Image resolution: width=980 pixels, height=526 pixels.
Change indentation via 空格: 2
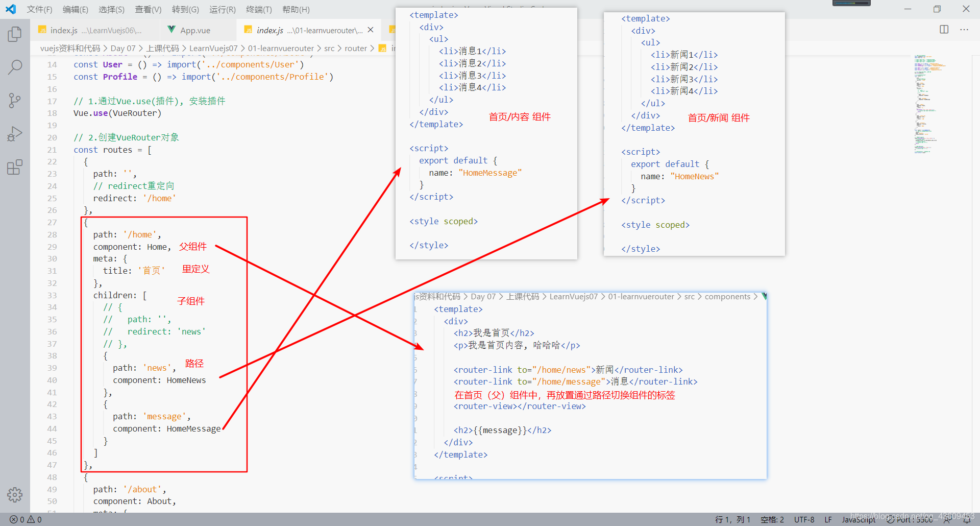(772, 519)
